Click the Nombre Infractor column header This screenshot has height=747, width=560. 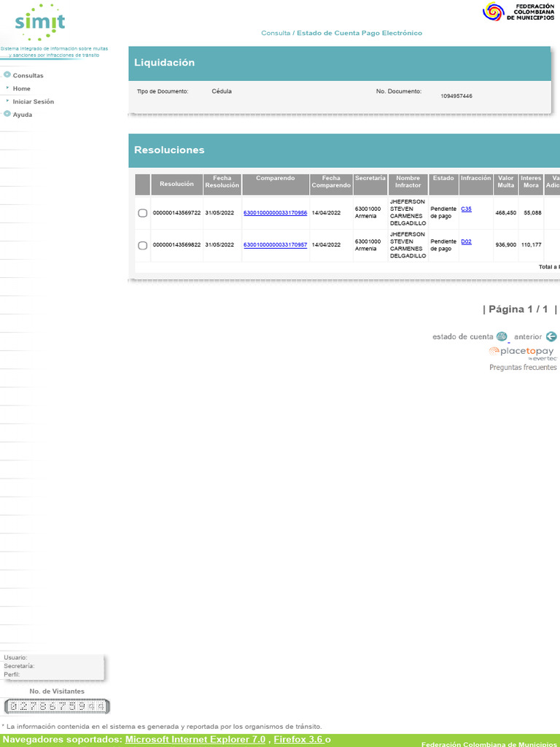click(x=408, y=185)
